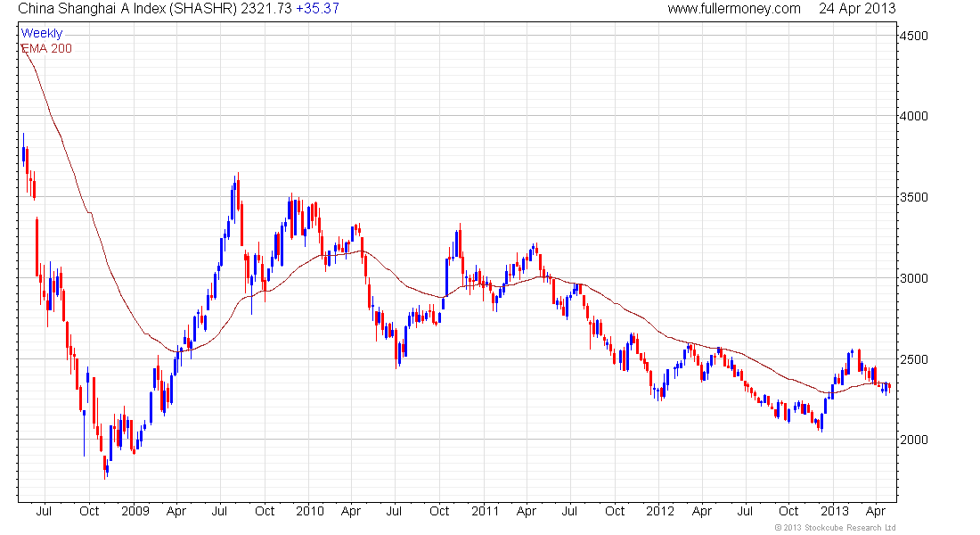Click the 2000 price axis label
Screen dimensions: 980x535
coord(913,440)
